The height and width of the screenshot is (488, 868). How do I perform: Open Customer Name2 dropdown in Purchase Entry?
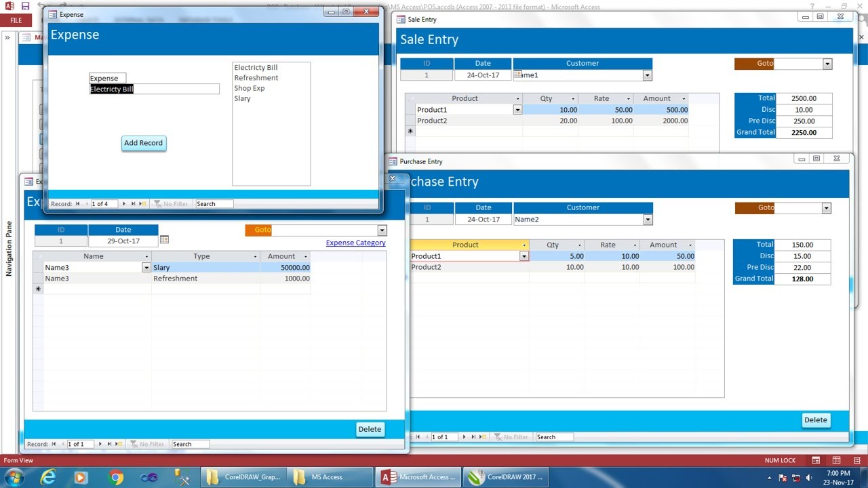[648, 220]
